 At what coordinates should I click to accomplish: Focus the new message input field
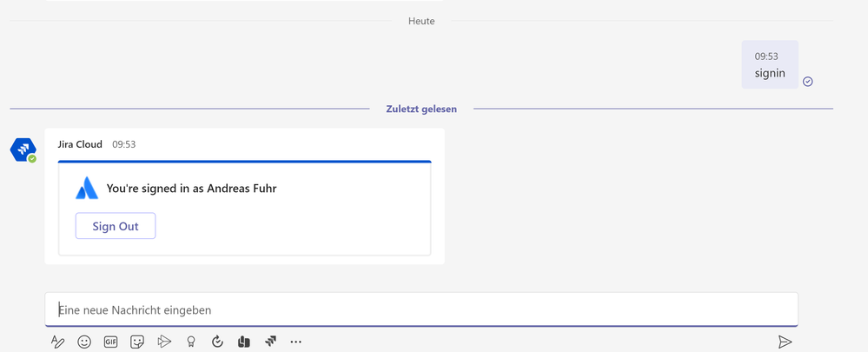coord(421,309)
